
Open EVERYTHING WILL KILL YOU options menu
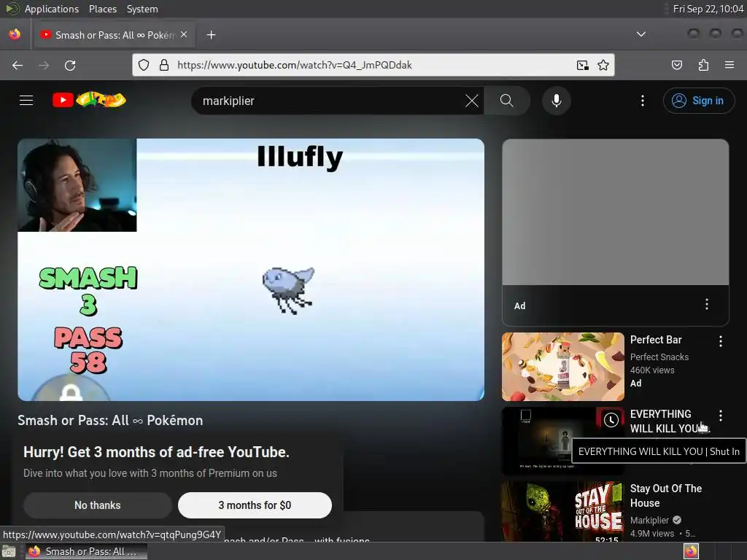coord(721,415)
